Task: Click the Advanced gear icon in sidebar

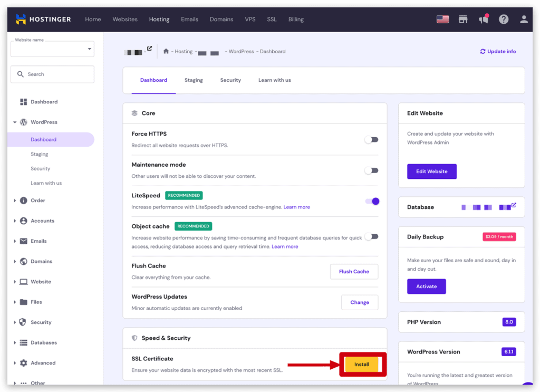Action: pos(23,363)
